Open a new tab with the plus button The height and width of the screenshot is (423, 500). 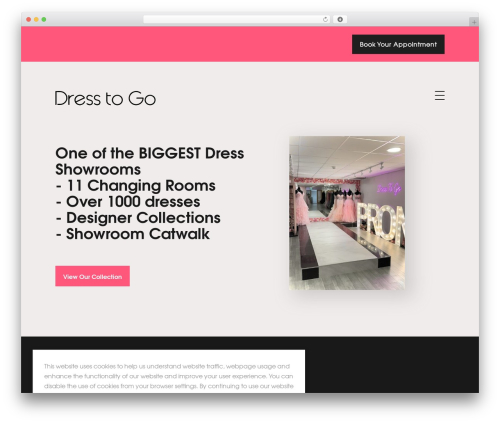(474, 22)
